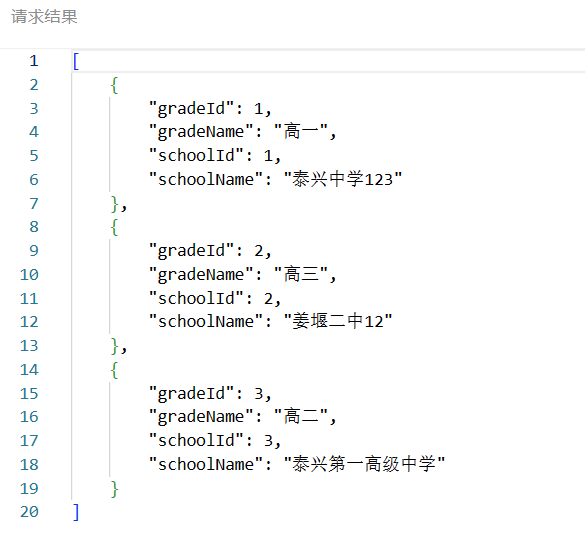
Task: Click the closing square bracket on line 20
Action: 76,512
